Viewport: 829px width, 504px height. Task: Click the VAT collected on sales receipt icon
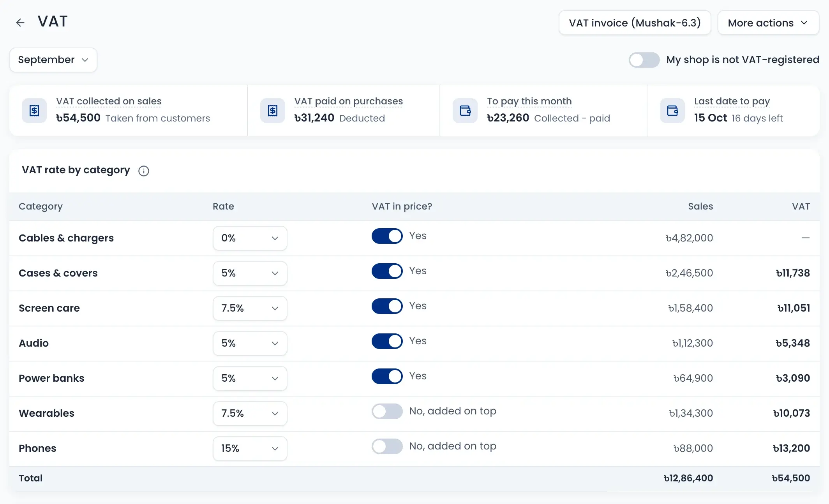coord(34,111)
